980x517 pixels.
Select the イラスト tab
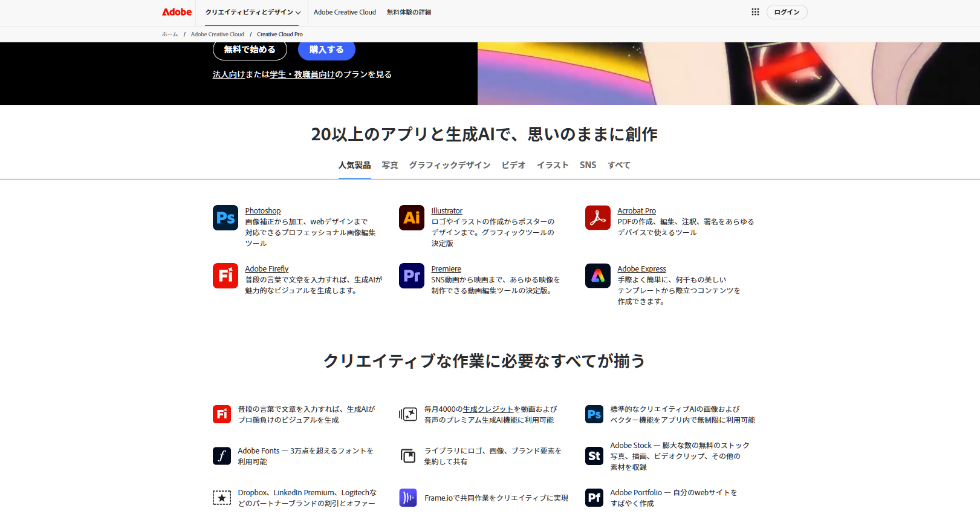tap(553, 165)
